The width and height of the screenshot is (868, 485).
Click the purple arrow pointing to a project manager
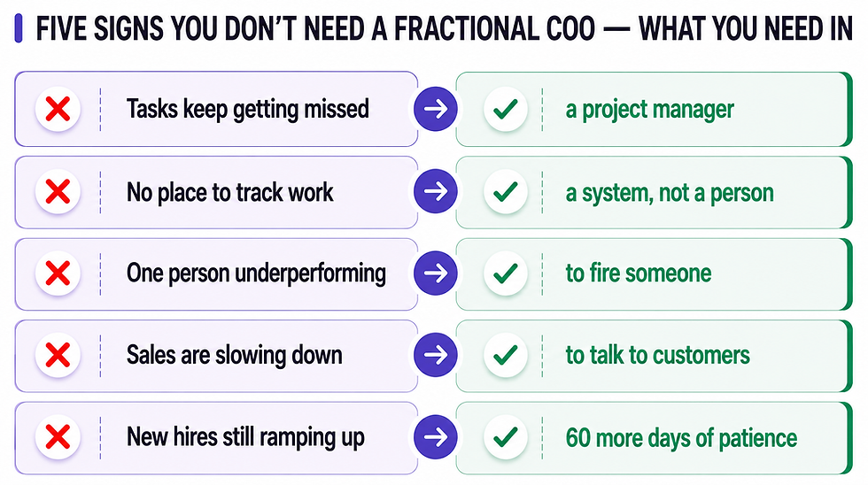pos(436,109)
